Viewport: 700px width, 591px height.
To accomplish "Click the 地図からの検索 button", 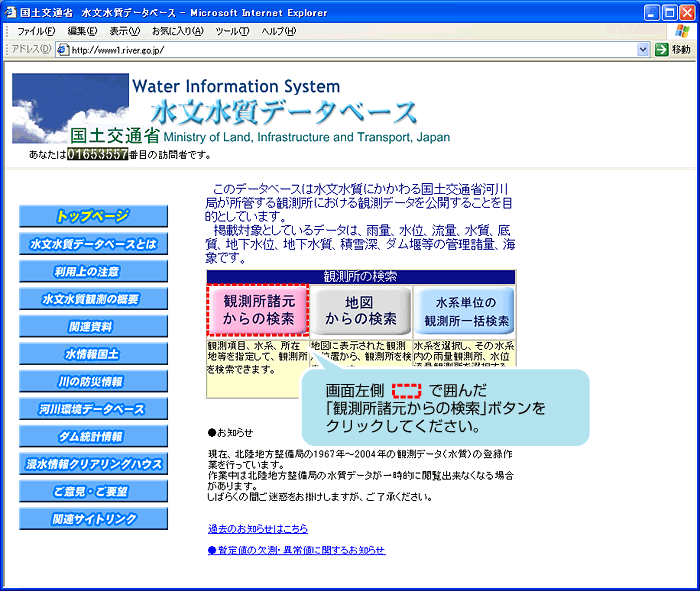I will pos(361,310).
